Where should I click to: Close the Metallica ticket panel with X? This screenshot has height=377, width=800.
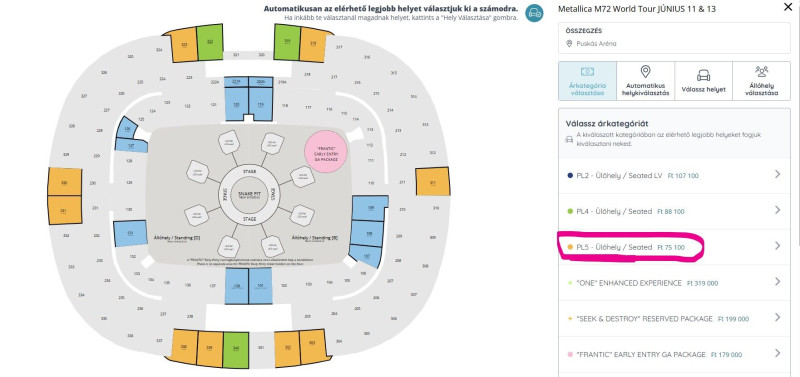pos(787,7)
